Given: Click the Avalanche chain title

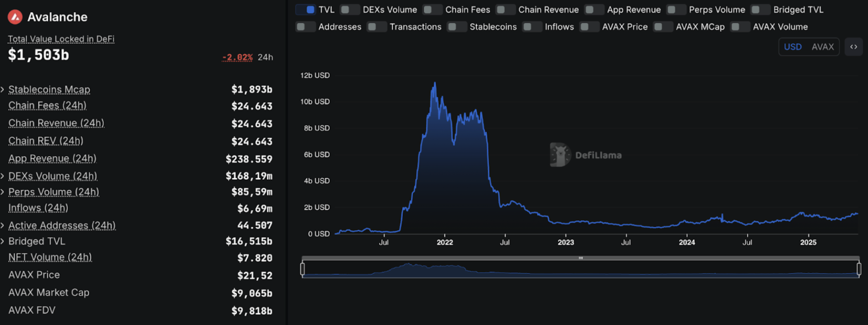Looking at the screenshot, I should [x=57, y=17].
